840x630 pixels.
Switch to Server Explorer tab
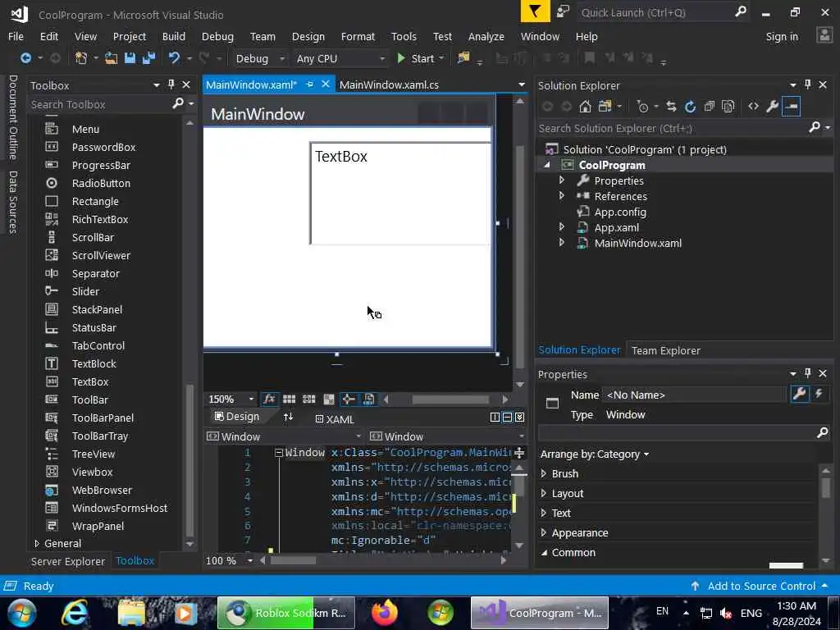(68, 561)
